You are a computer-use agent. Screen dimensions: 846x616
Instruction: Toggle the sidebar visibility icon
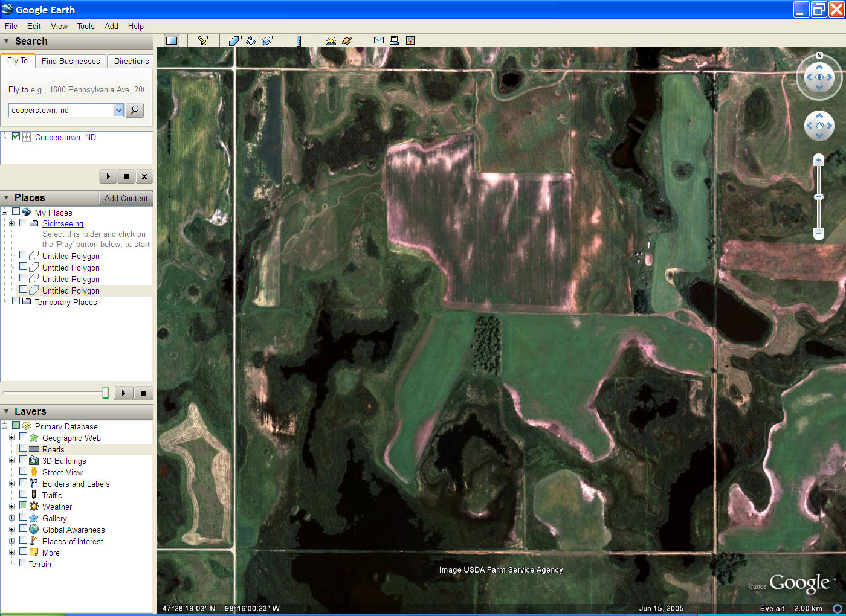[172, 40]
